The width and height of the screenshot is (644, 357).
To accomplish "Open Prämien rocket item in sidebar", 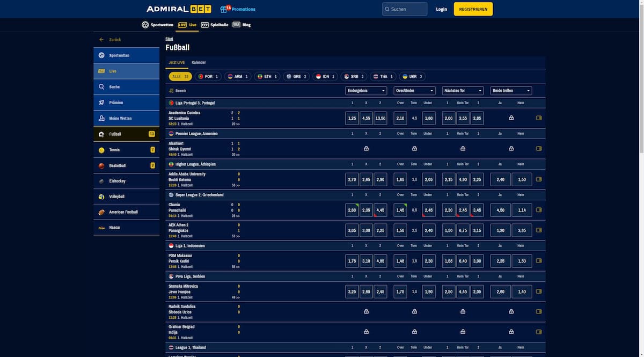I will [126, 103].
